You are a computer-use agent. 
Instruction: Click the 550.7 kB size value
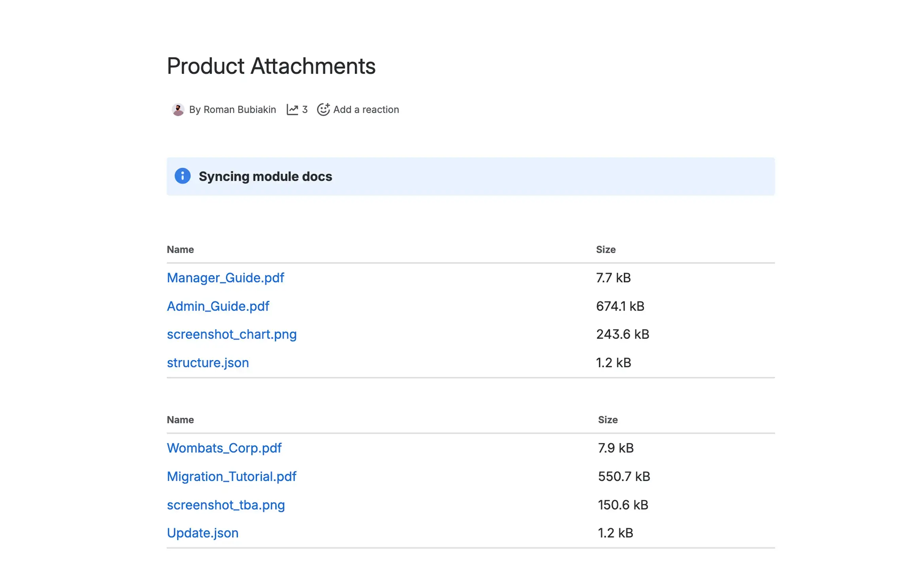click(x=624, y=476)
